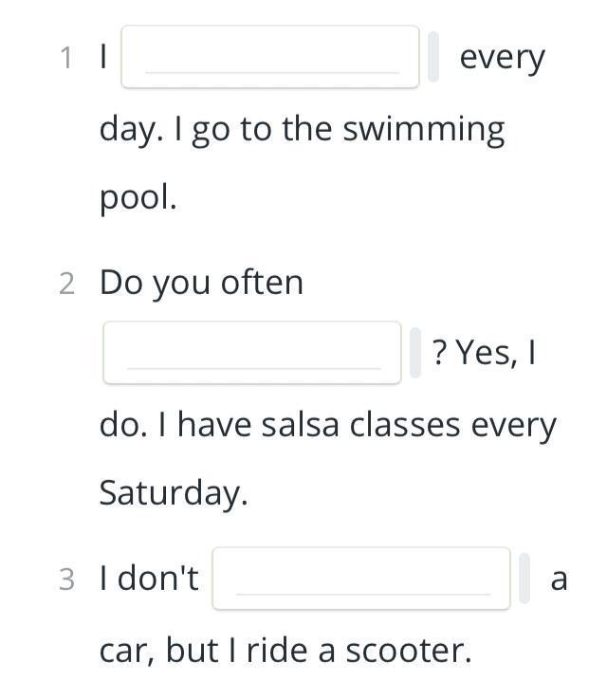Viewport: 607px width, 700px height.
Task: Focus the blank field after "I don't"
Action: coord(361,579)
